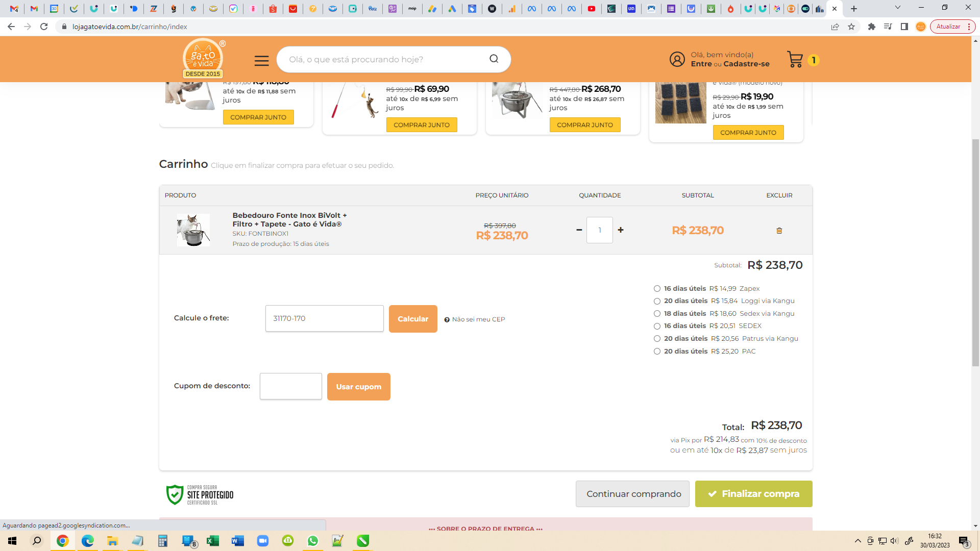Decrease quantity with minus button
The image size is (980, 551).
click(x=579, y=230)
